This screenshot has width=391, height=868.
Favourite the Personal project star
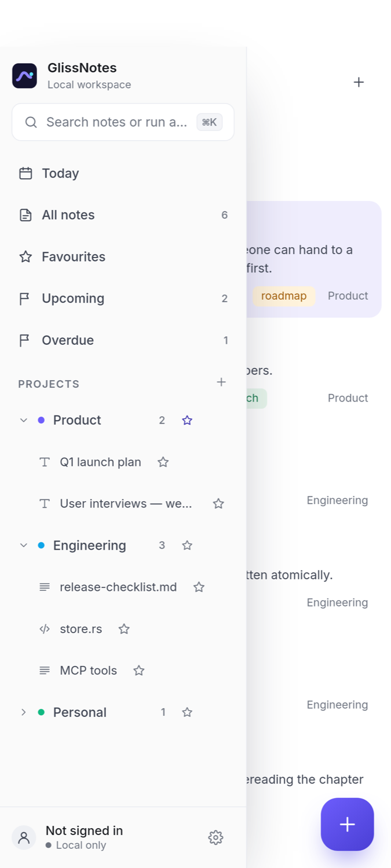tap(187, 712)
